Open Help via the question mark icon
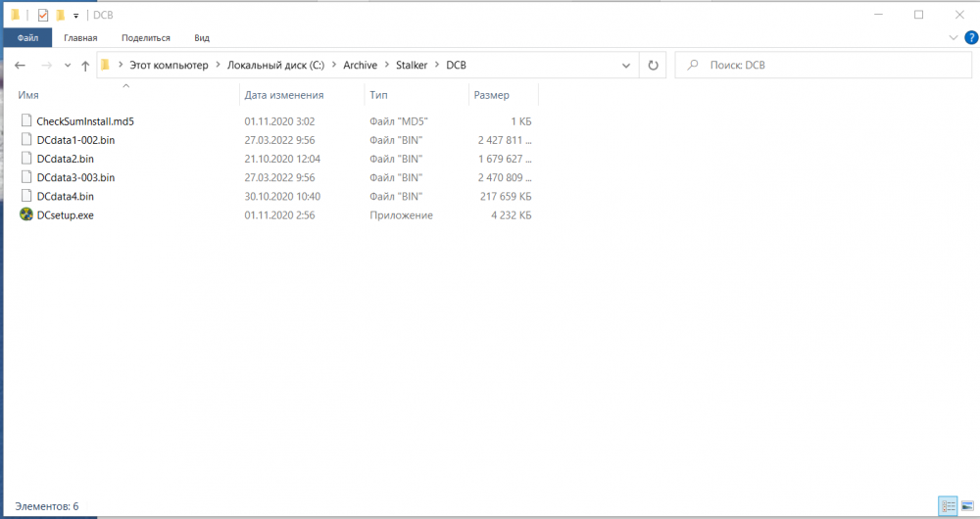 pos(969,37)
